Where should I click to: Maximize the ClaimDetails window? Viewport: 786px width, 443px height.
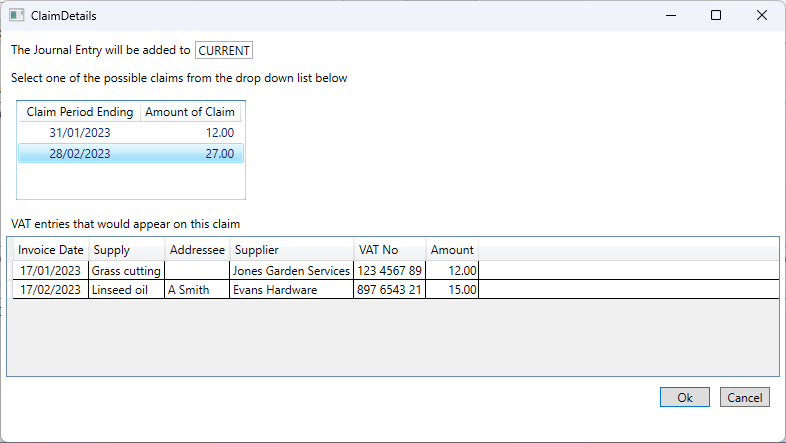(x=716, y=16)
